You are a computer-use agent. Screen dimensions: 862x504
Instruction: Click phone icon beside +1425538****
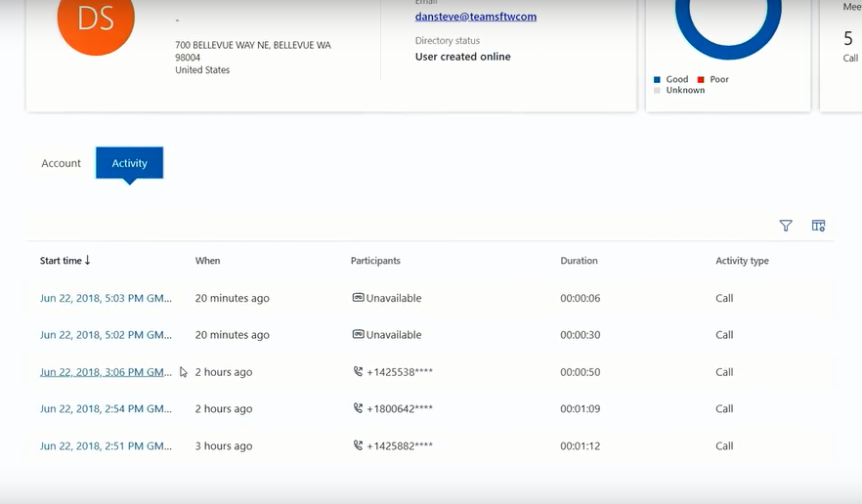click(x=358, y=372)
